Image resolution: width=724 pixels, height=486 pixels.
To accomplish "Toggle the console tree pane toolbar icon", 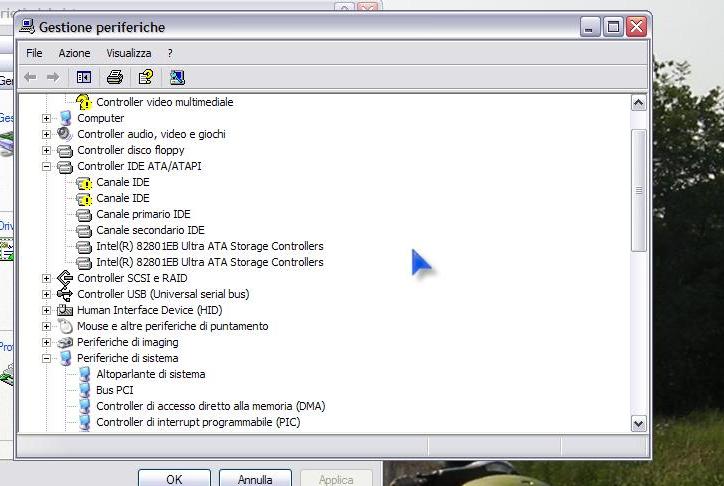I will tap(84, 77).
